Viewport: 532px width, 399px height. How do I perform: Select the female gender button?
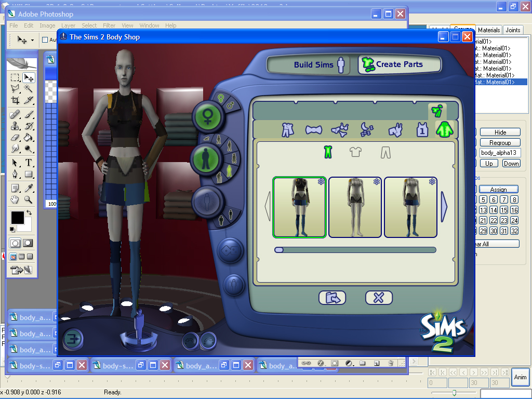pos(208,115)
